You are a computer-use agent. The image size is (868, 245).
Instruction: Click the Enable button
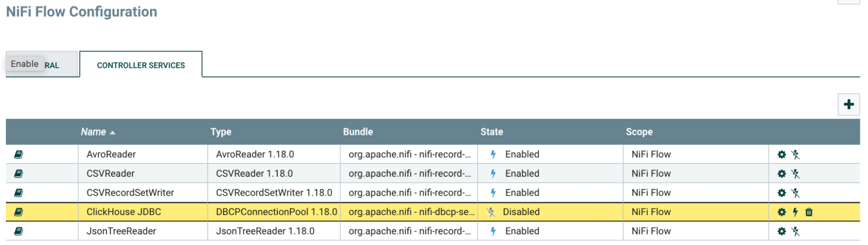(25, 63)
